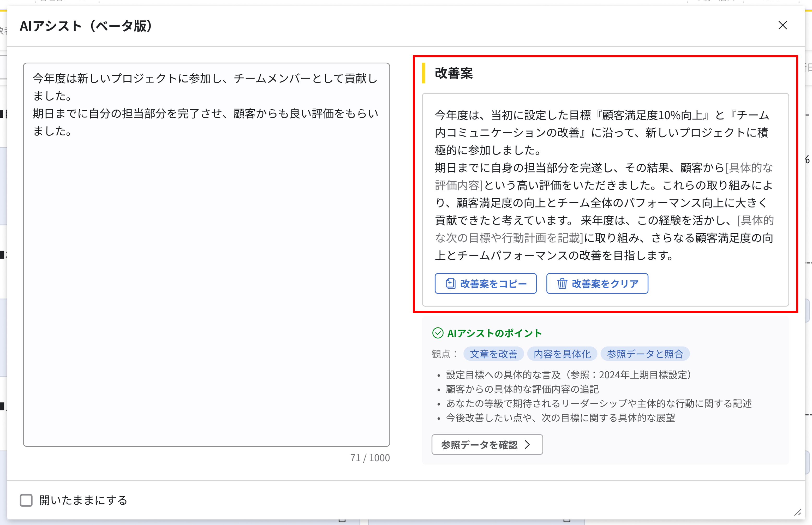Click the chevron icon on 参照データを確認 button
This screenshot has height=525, width=812.
528,445
